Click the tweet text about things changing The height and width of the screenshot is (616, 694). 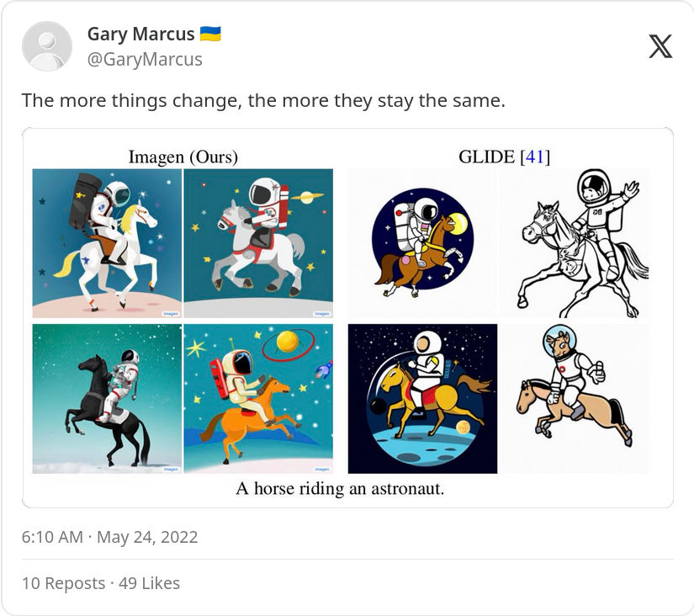pyautogui.click(x=263, y=100)
